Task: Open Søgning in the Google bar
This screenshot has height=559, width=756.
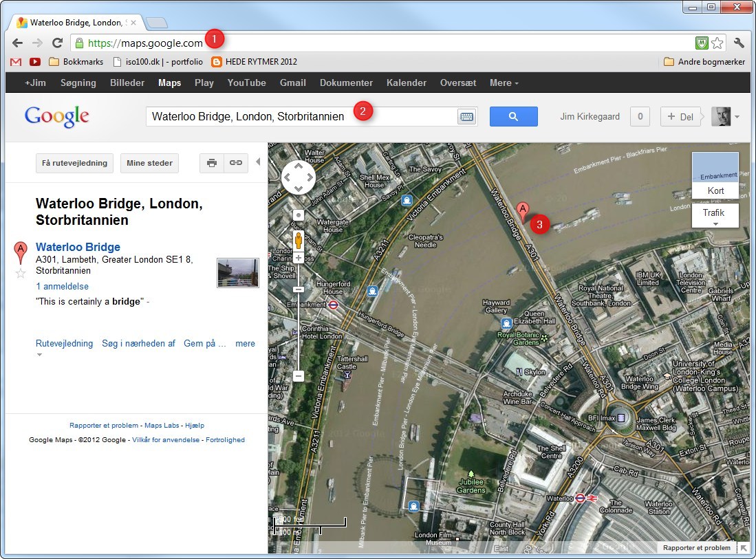Action: coord(78,83)
